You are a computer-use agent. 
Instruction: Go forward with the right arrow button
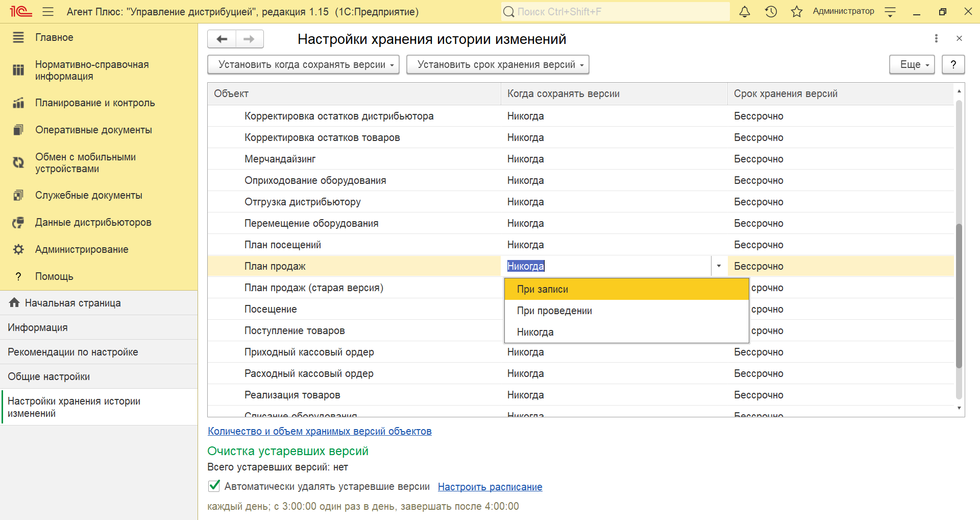(249, 39)
